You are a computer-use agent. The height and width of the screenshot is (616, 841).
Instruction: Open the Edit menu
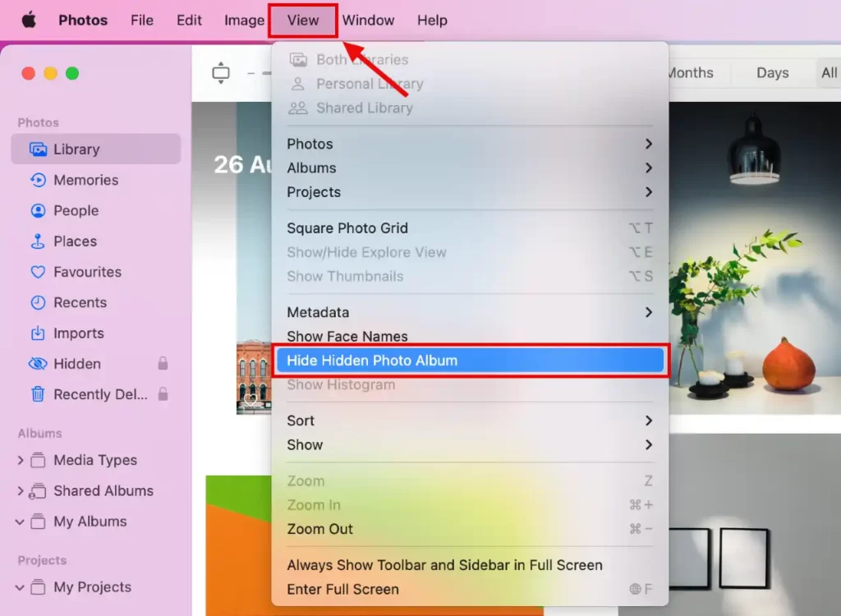point(189,21)
